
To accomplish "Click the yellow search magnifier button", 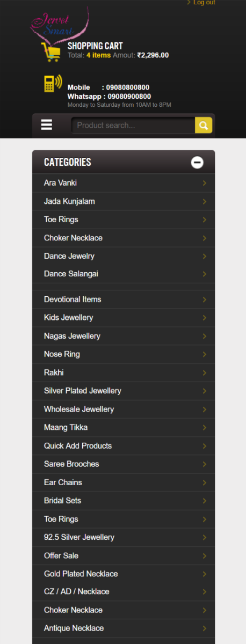I will pos(204,126).
